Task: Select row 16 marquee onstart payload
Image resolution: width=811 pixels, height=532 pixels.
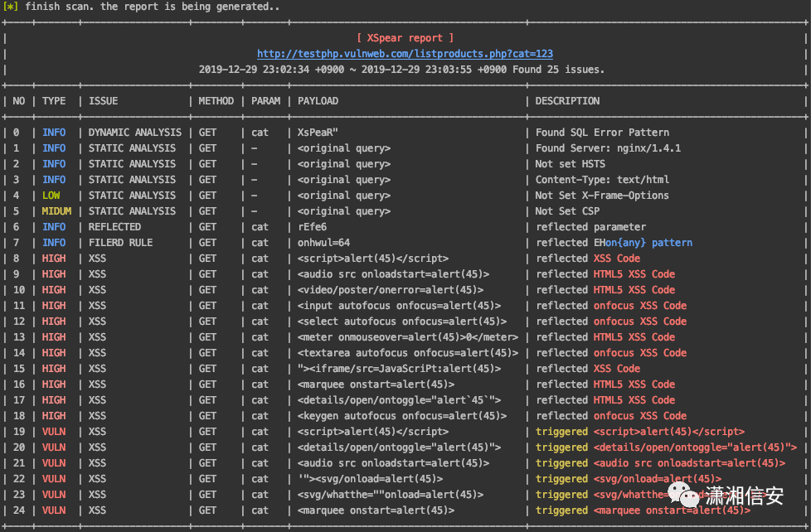Action: click(376, 384)
